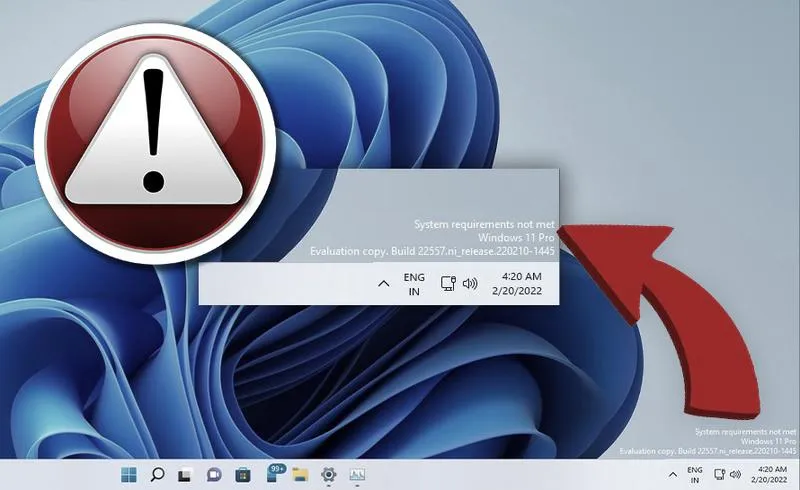The image size is (800, 490).
Task: Launch the Chat app from taskbar
Action: (x=214, y=475)
